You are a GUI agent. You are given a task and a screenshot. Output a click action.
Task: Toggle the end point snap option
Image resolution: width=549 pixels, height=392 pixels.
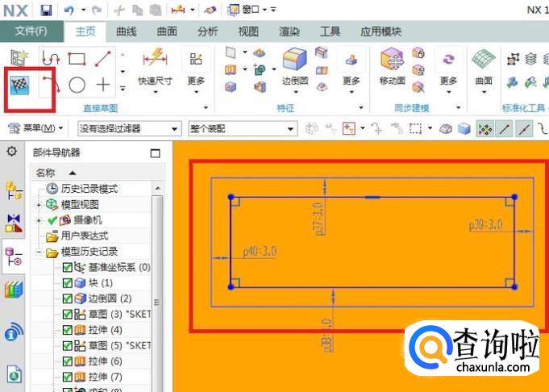pos(504,129)
